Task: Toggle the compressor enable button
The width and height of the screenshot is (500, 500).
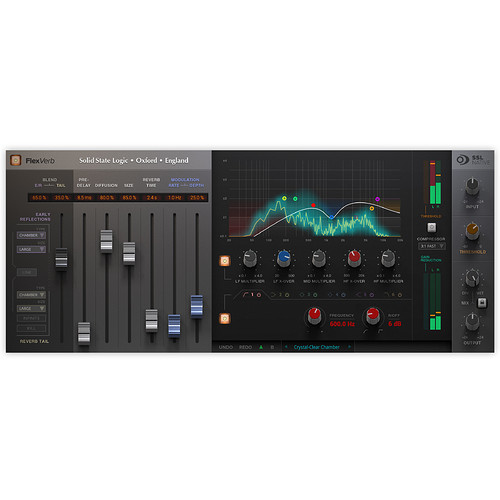Action: click(431, 228)
